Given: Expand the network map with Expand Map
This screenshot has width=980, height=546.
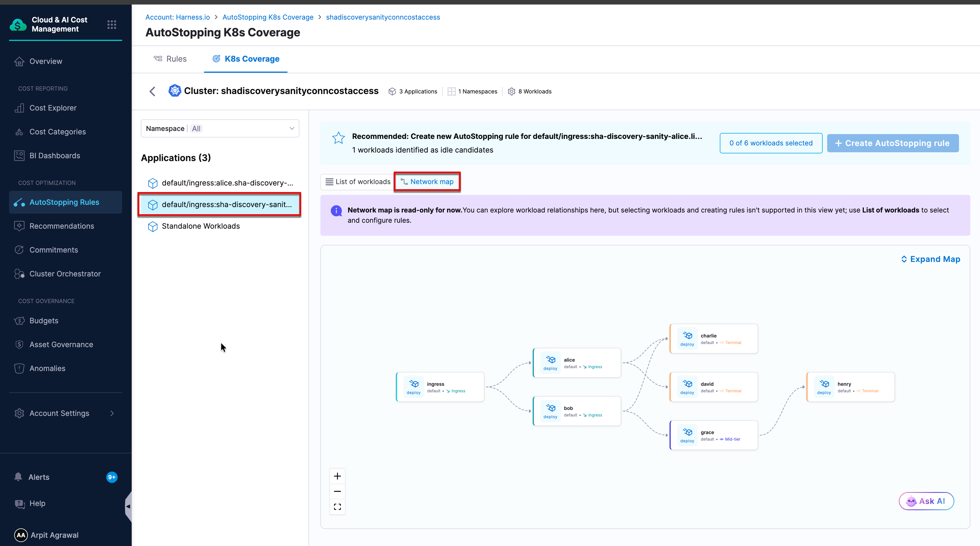Looking at the screenshot, I should [931, 259].
